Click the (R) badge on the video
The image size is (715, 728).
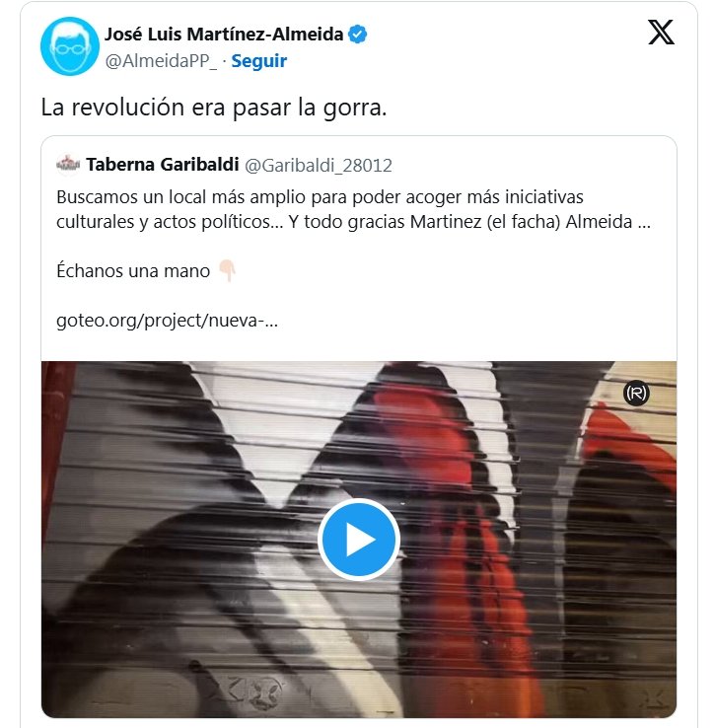(635, 394)
